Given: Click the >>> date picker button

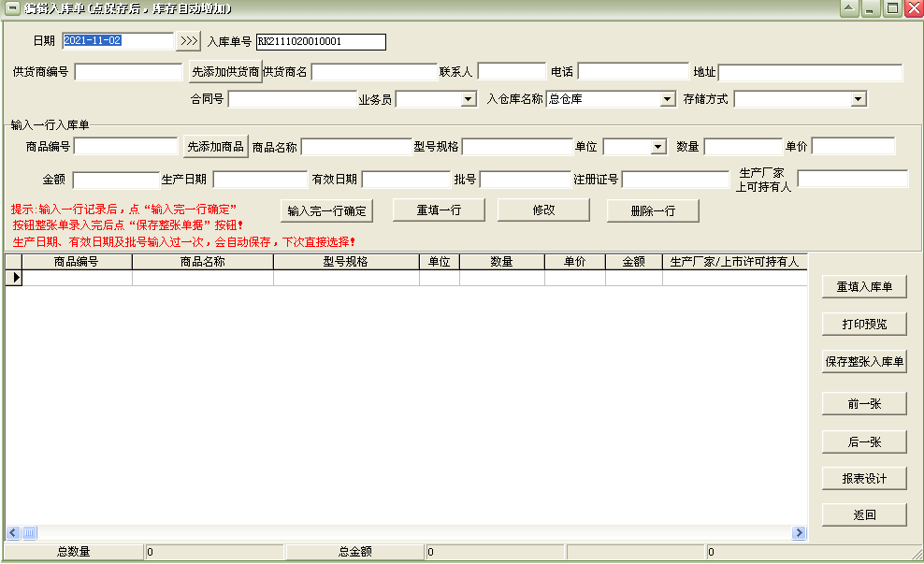Looking at the screenshot, I should (x=189, y=40).
